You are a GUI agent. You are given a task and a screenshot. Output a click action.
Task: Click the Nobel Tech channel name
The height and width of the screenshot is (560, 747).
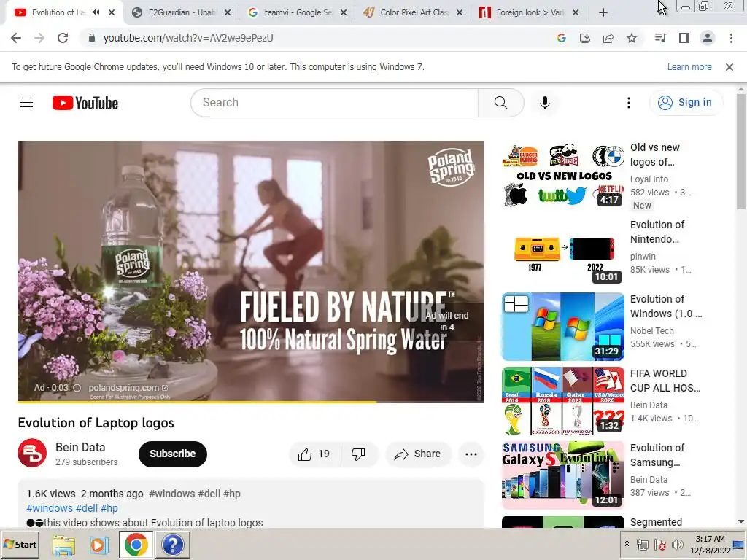(x=651, y=330)
